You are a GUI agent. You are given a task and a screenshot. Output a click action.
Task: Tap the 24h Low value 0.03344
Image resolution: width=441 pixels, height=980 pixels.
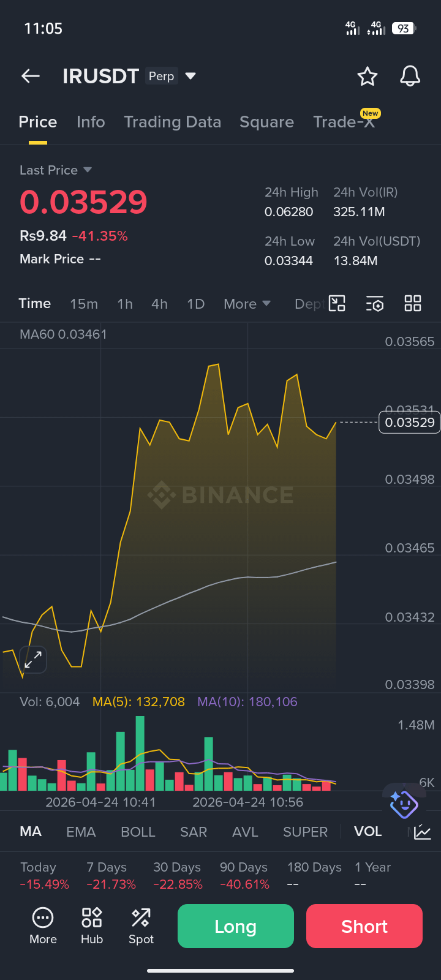[289, 261]
